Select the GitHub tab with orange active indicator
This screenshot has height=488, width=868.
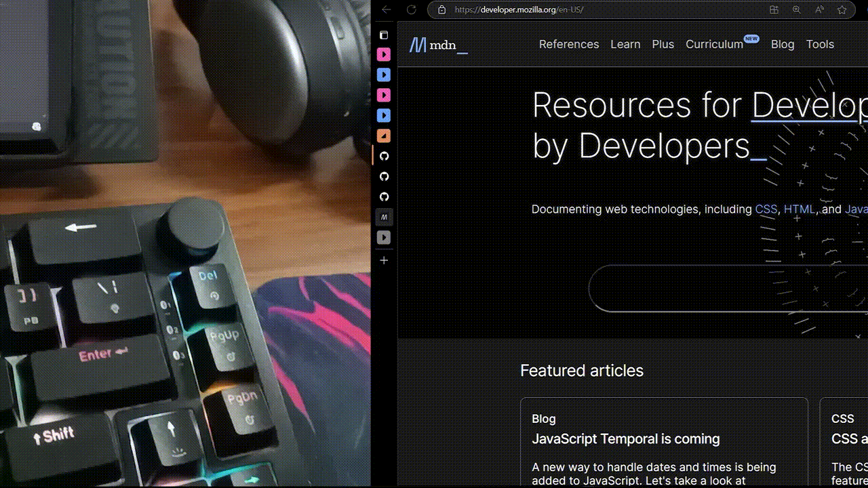pos(384,156)
